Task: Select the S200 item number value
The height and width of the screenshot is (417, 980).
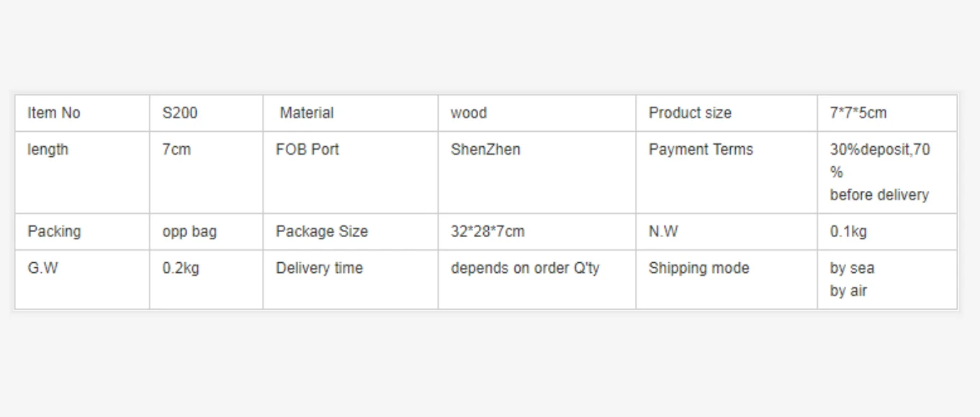Action: click(180, 113)
